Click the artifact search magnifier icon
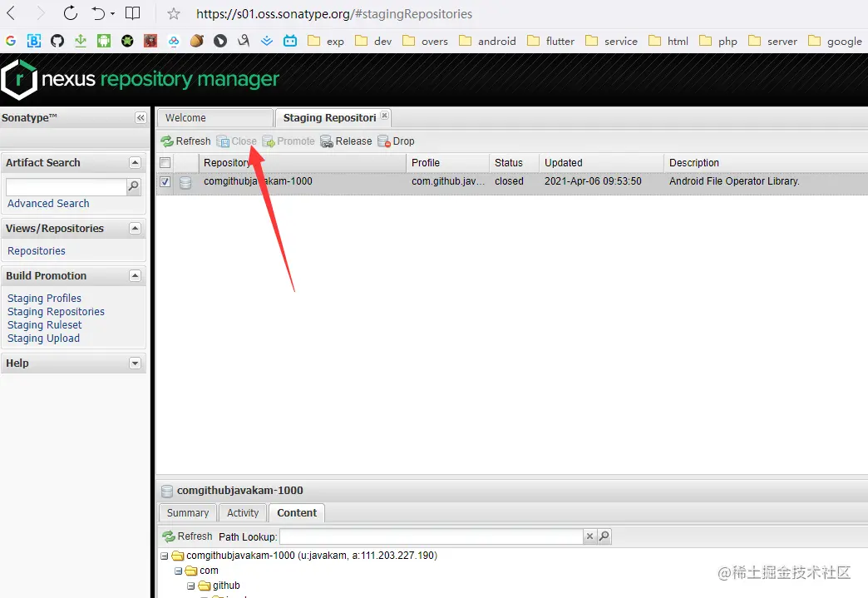Viewport: 868px width, 598px height. pos(133,186)
